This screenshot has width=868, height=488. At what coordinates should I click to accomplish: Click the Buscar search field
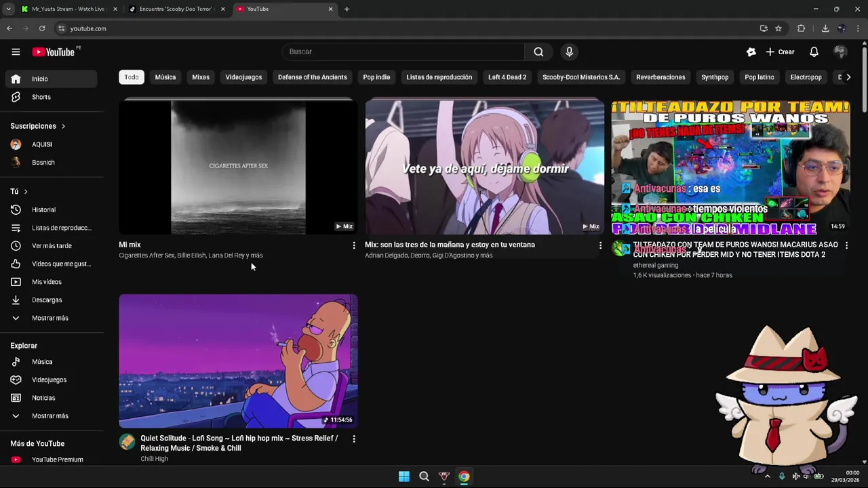pos(403,52)
